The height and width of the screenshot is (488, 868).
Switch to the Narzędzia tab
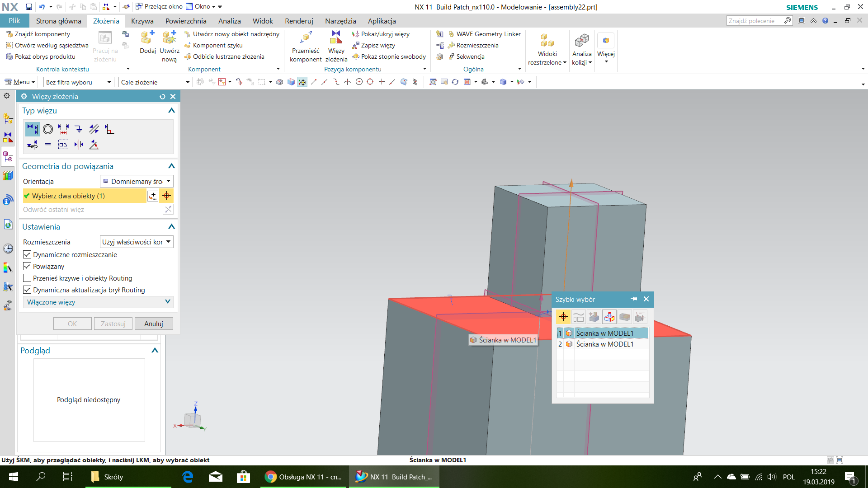340,21
